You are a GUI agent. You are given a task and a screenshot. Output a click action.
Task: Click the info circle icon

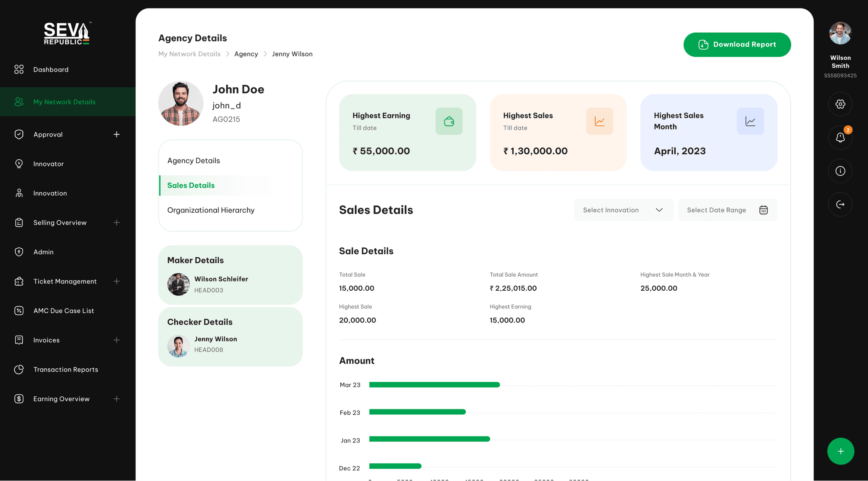pyautogui.click(x=840, y=171)
